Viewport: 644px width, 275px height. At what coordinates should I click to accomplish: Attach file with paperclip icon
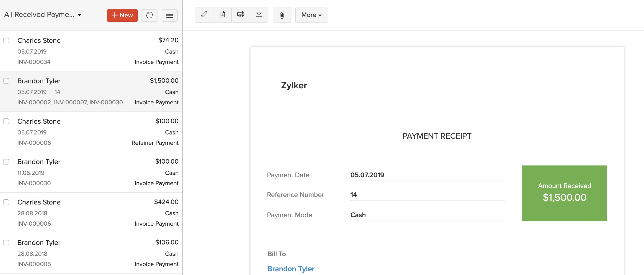pos(282,15)
